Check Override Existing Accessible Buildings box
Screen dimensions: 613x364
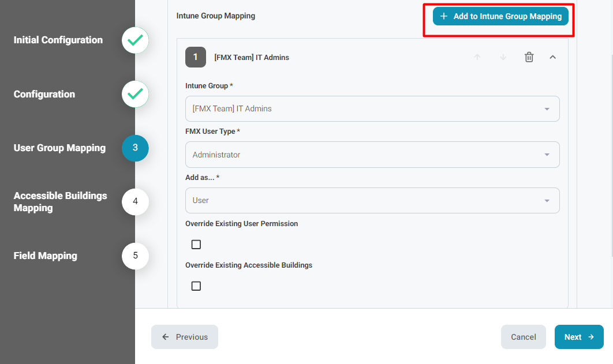coord(196,286)
